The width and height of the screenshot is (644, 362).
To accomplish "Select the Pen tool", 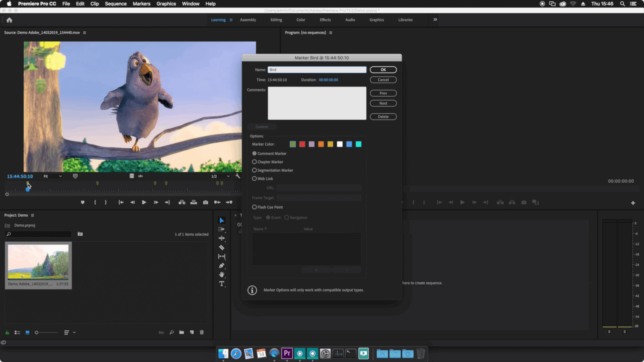I will [x=221, y=266].
